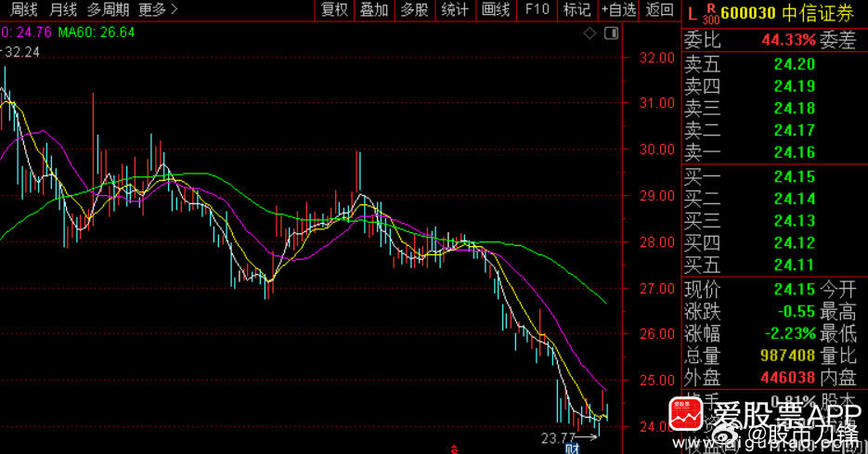Click the 现价 24.15 value
This screenshot has width=868, height=454.
[795, 290]
